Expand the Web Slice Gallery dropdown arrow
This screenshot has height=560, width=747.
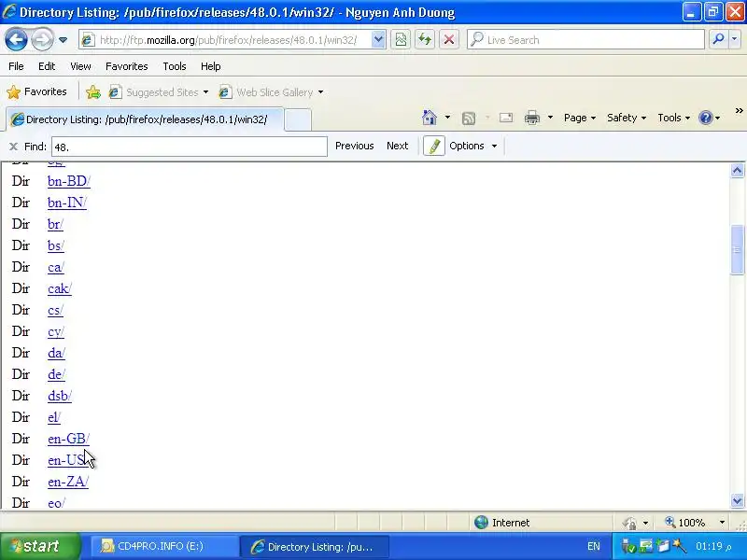pyautogui.click(x=320, y=92)
